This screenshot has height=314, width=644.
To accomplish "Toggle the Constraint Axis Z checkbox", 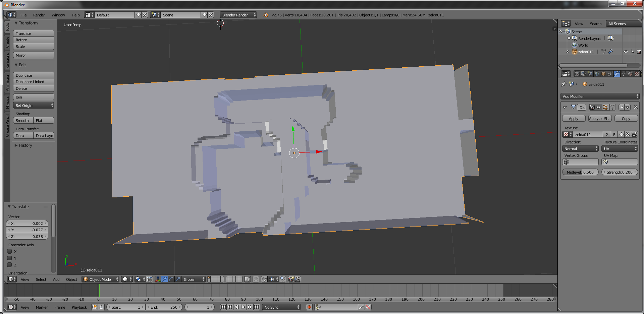I will click(10, 265).
